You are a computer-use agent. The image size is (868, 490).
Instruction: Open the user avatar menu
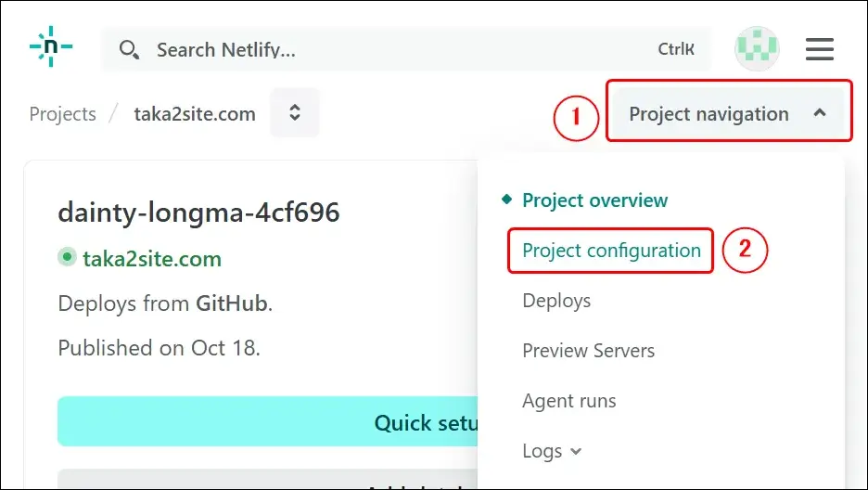pos(757,49)
